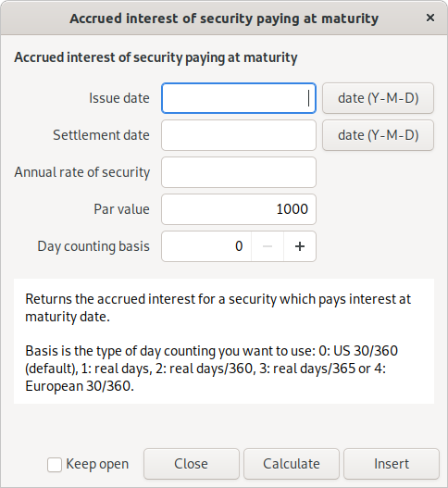Click the Annual rate of security field
Image resolution: width=448 pixels, height=488 pixels.
pyautogui.click(x=239, y=172)
